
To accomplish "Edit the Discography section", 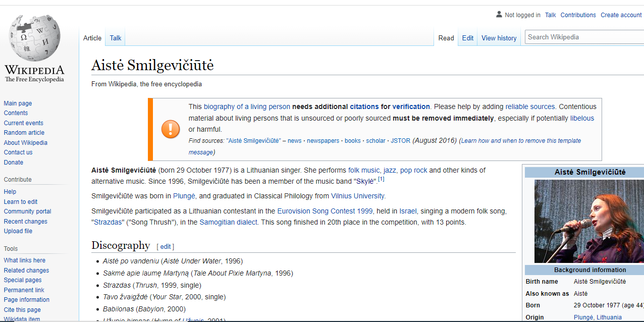I will click(x=166, y=247).
